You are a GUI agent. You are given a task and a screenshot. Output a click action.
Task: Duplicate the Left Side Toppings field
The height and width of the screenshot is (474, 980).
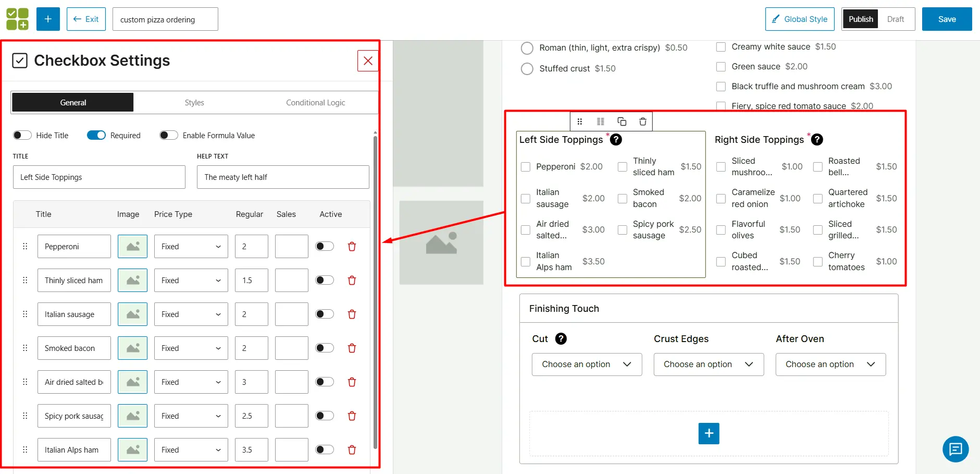[x=622, y=121]
